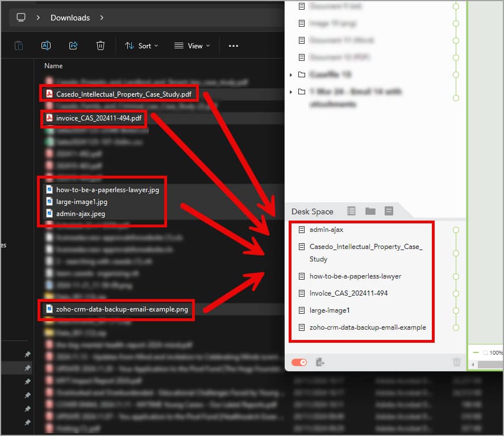Select how-to-be-a-paperless-lawyer.jpg in Downloads
The width and height of the screenshot is (504, 436).
point(107,190)
